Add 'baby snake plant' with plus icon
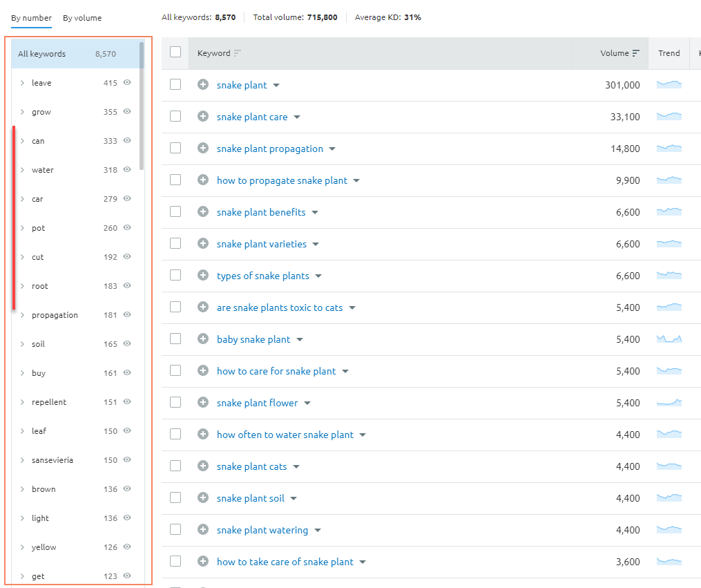This screenshot has height=588, width=701. (x=203, y=339)
